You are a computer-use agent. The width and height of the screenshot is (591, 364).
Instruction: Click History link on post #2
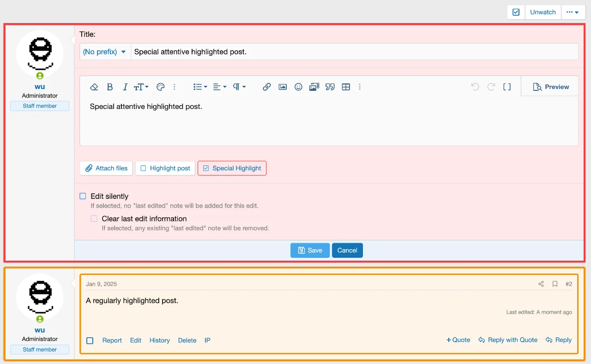159,340
